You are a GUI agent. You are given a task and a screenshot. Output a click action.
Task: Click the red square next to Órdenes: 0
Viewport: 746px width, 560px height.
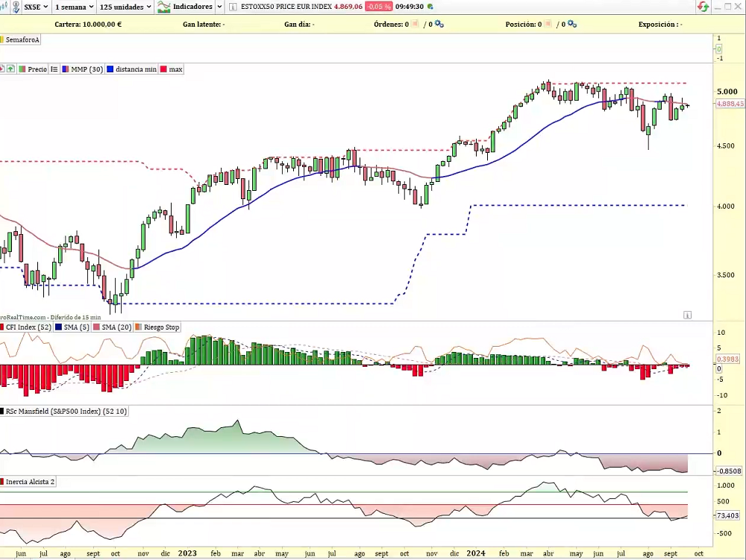click(415, 24)
